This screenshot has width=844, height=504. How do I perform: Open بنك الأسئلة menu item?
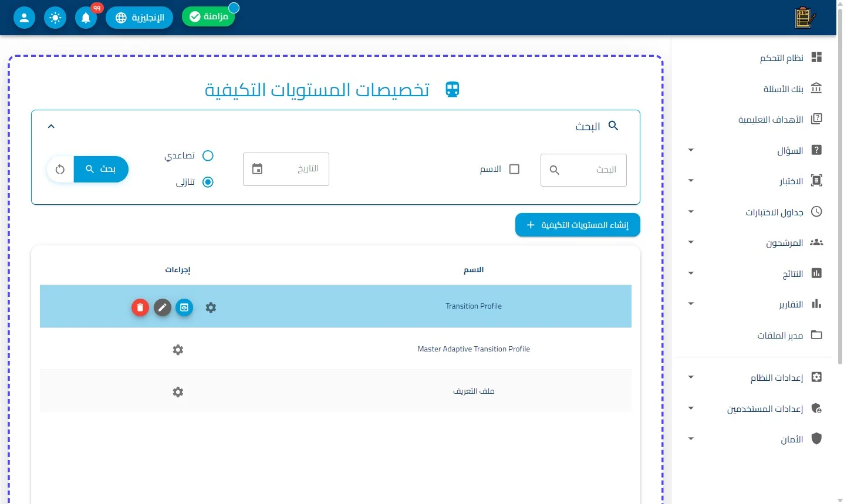pyautogui.click(x=754, y=89)
